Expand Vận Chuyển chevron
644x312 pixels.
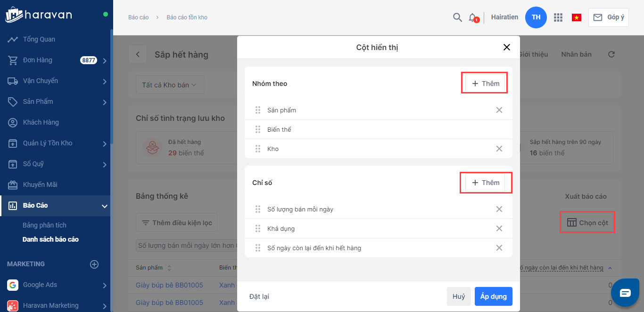pyautogui.click(x=104, y=81)
